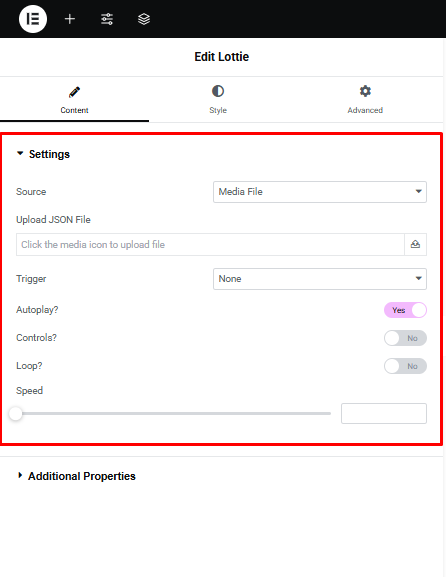Open site settings sliders icon
This screenshot has width=446, height=577.
pyautogui.click(x=107, y=19)
